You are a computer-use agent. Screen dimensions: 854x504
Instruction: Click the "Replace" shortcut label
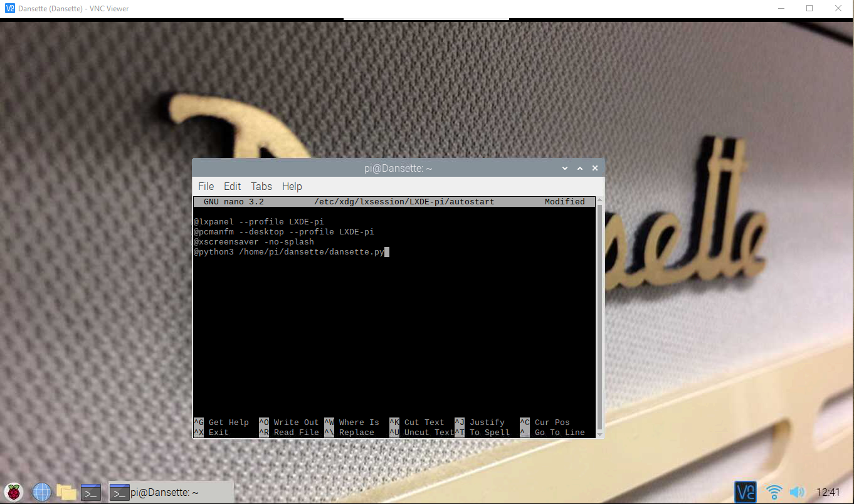357,433
